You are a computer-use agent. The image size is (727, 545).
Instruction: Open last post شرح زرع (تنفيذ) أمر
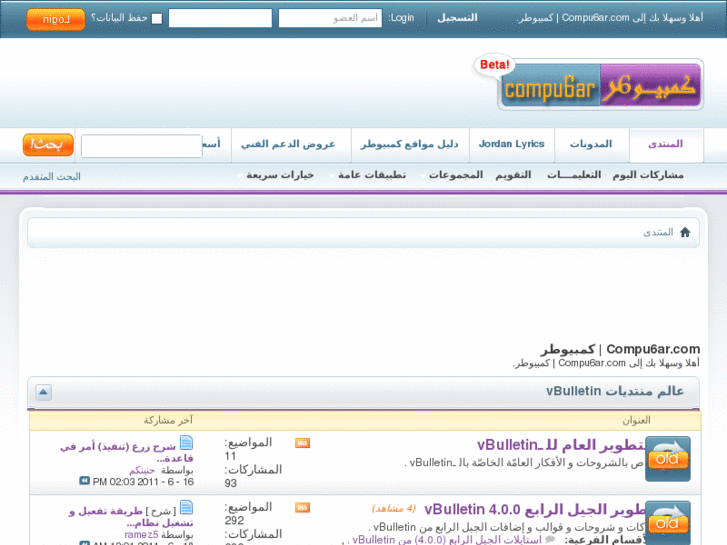pos(127,452)
